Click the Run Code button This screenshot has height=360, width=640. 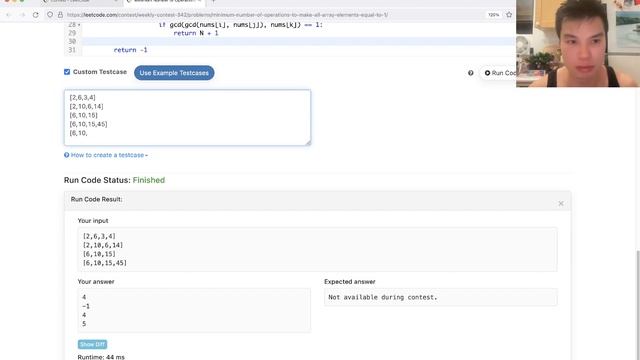pyautogui.click(x=499, y=73)
